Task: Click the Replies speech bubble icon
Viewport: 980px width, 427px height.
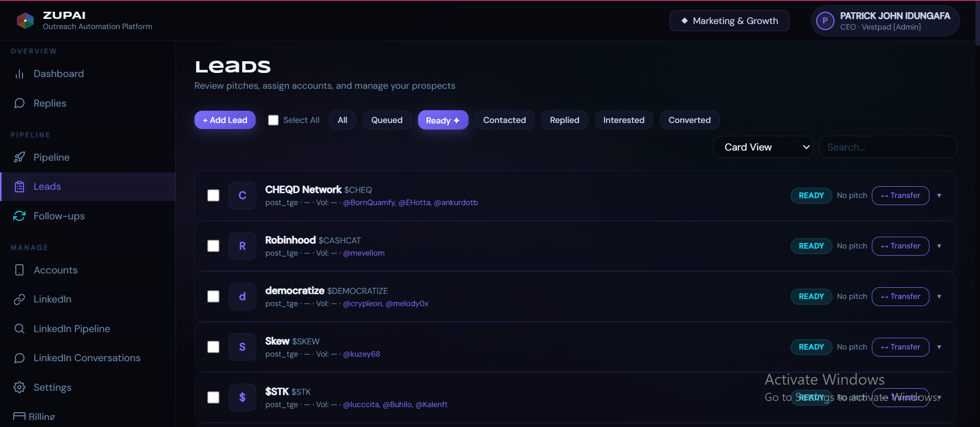Action: pyautogui.click(x=19, y=103)
